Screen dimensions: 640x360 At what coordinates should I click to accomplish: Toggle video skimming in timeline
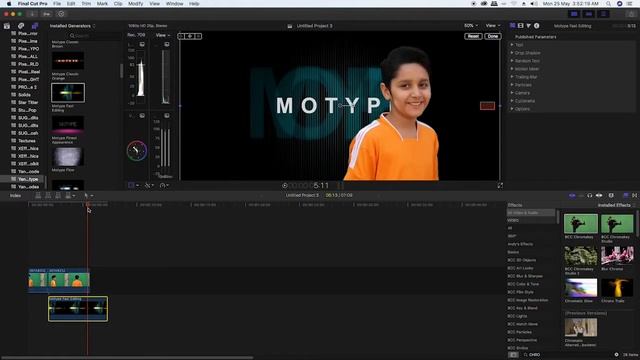pos(573,196)
